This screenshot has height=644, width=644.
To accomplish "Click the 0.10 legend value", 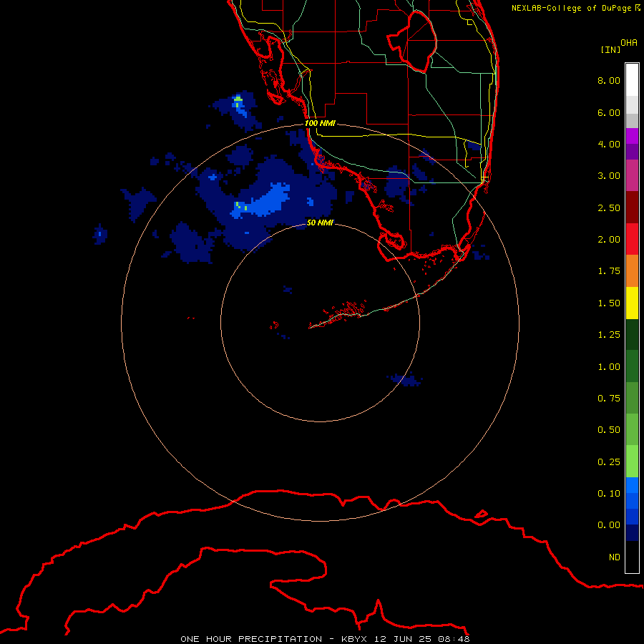I will 609,494.
